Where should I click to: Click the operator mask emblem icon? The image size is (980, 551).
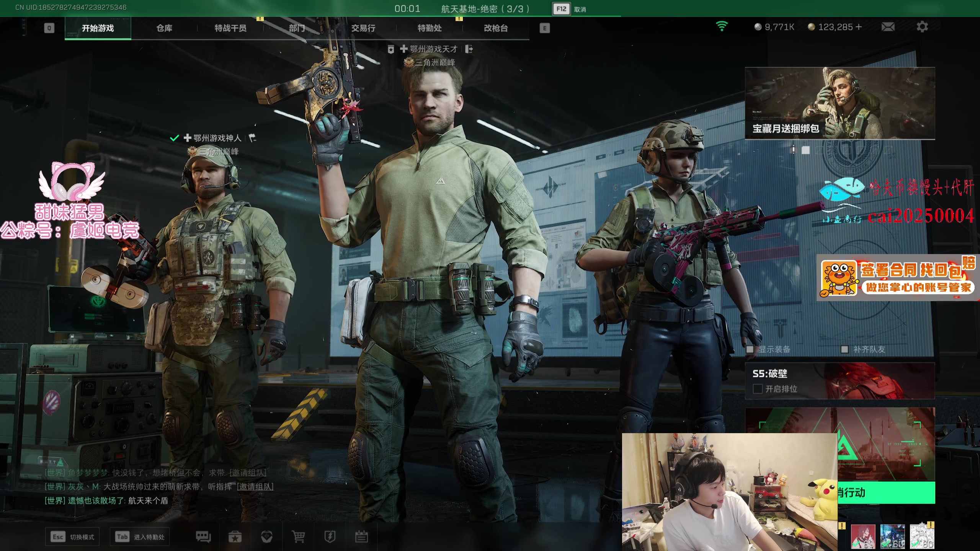pyautogui.click(x=266, y=537)
